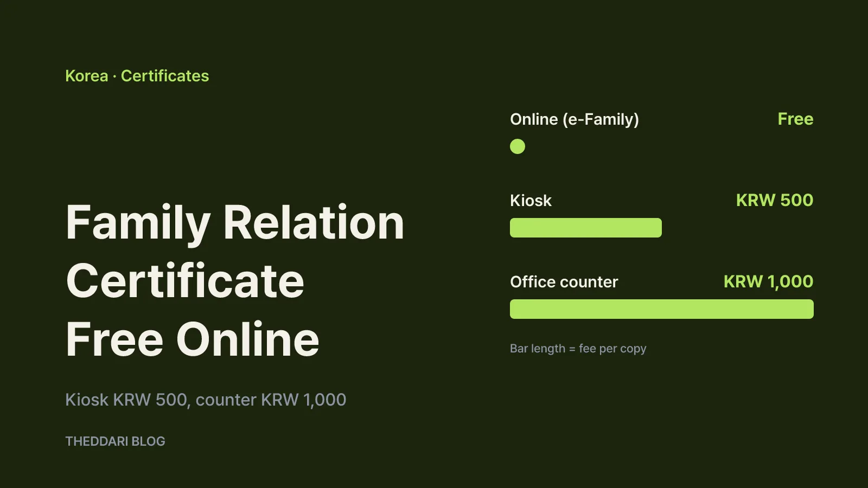
Task: Click the "KRW 1,000" fee value in chart
Action: [x=768, y=282]
